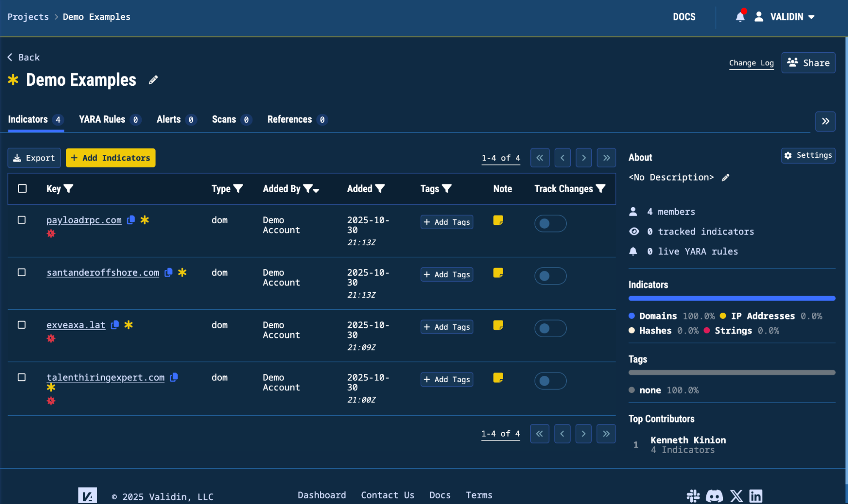
Task: Jump to last page using pagination arrows
Action: [x=606, y=157]
